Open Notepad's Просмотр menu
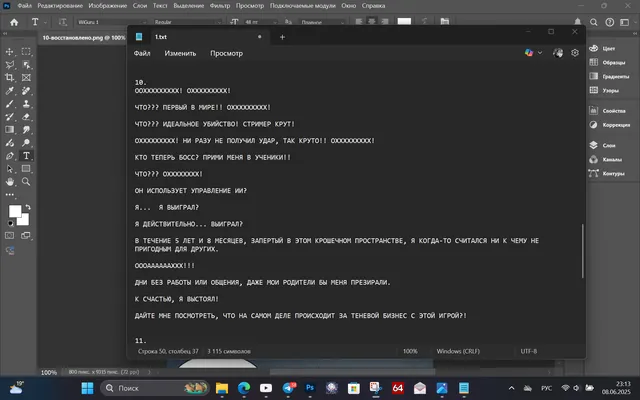The height and width of the screenshot is (400, 640). (226, 53)
